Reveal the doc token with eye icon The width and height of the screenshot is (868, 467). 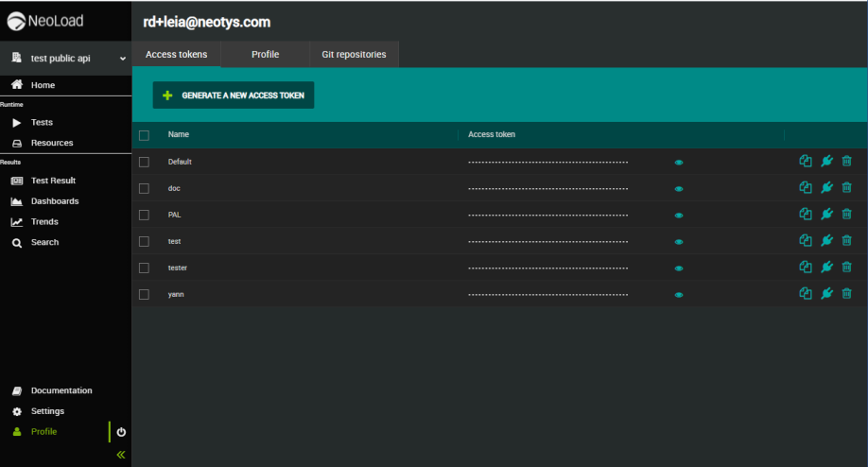pyautogui.click(x=679, y=189)
